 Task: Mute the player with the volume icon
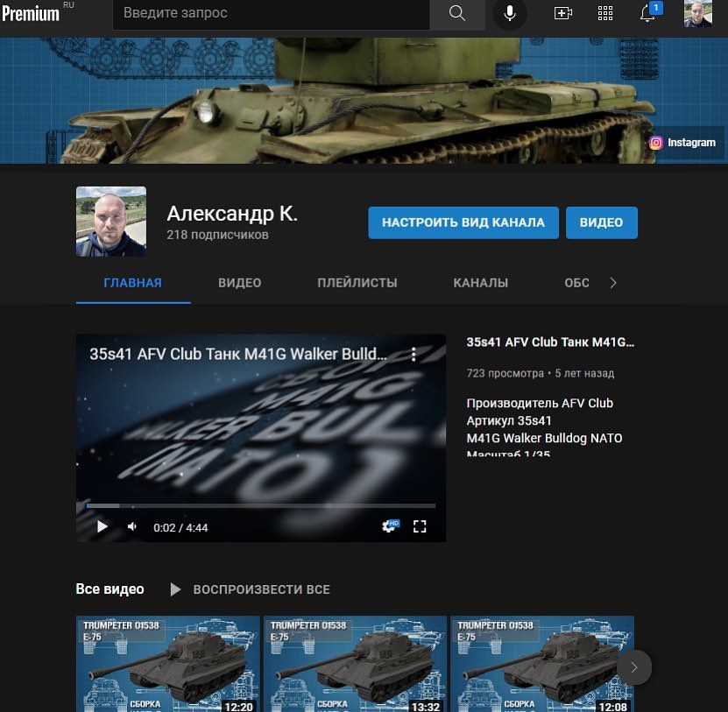[x=132, y=527]
